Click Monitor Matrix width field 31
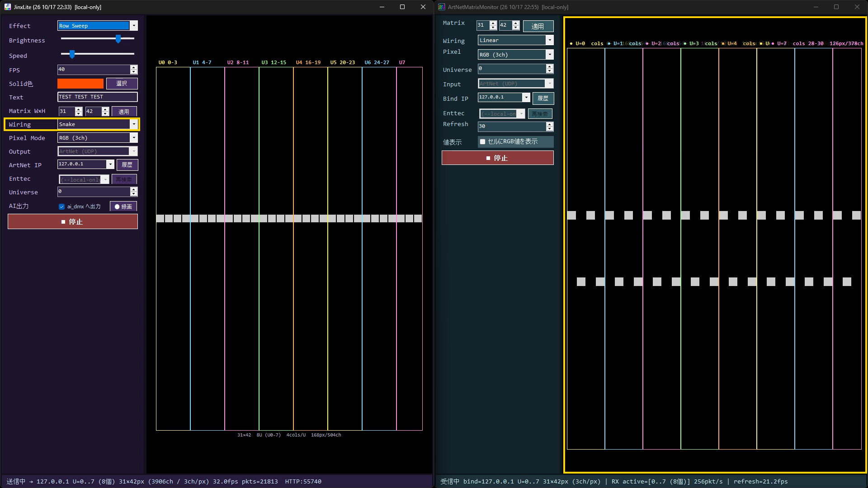Viewport: 868px width, 488px height. coord(483,25)
